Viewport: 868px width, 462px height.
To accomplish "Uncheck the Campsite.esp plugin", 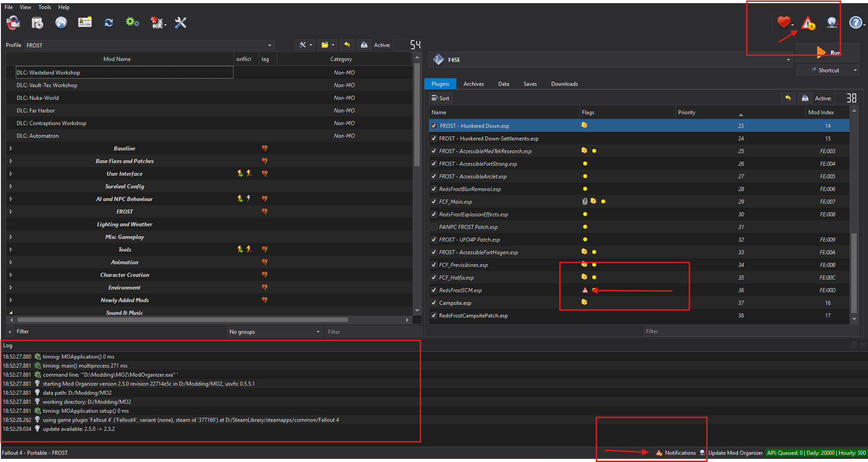I will (434, 303).
